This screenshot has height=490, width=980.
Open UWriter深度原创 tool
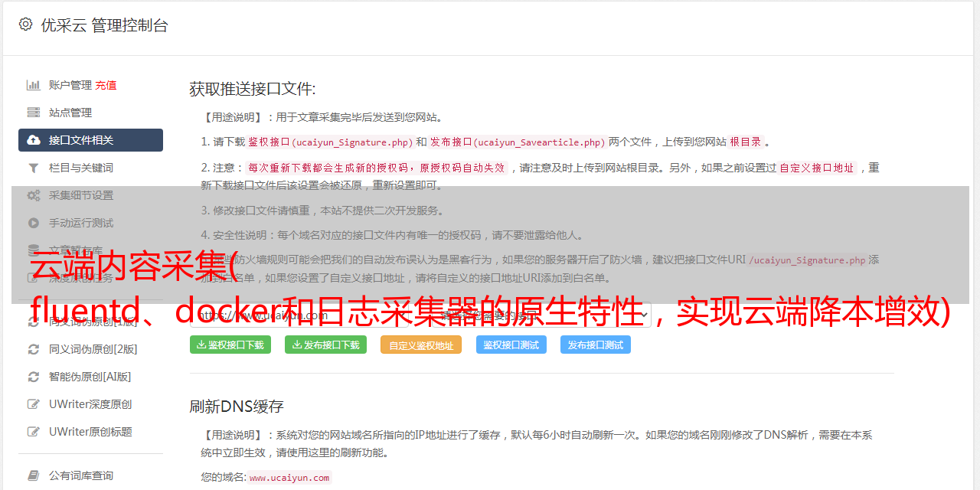[90, 404]
